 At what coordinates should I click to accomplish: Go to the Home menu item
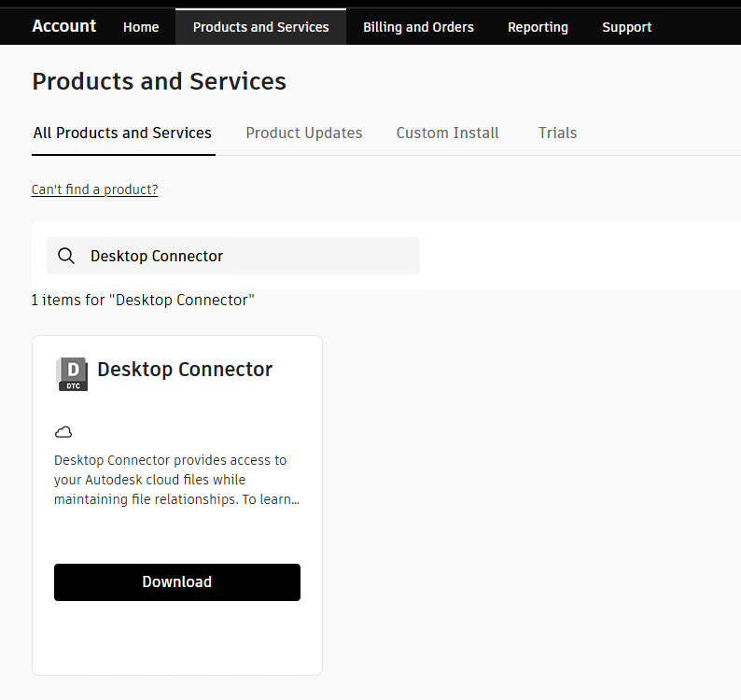point(141,27)
